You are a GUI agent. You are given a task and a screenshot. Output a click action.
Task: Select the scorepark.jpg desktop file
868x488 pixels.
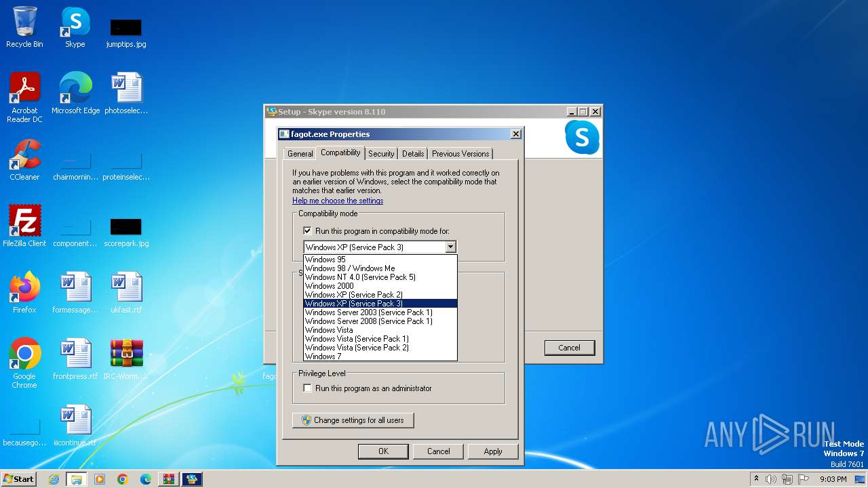126,233
